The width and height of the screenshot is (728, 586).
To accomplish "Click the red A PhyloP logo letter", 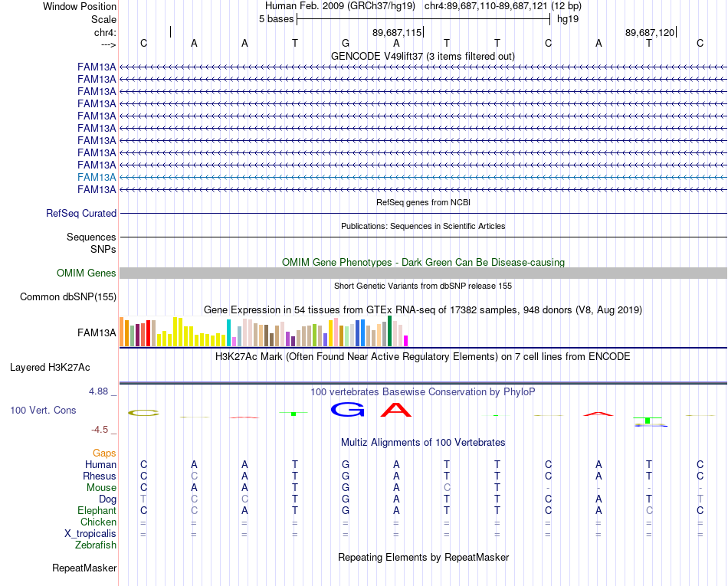I will [x=396, y=410].
